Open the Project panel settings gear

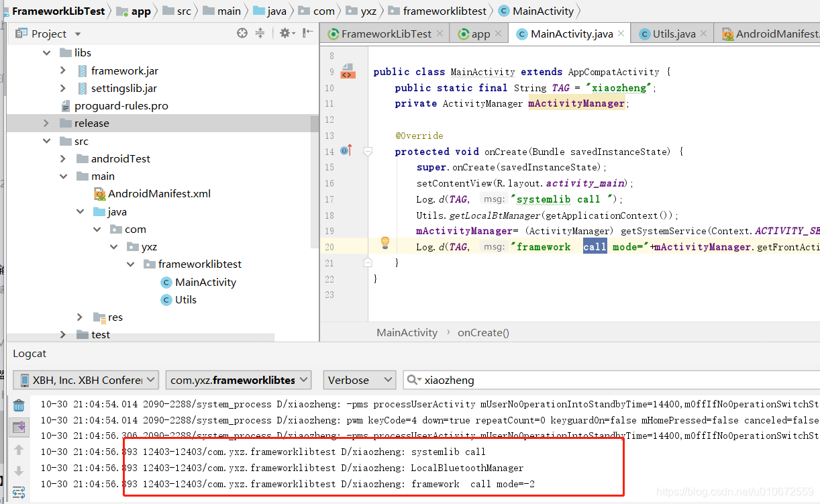click(x=283, y=34)
